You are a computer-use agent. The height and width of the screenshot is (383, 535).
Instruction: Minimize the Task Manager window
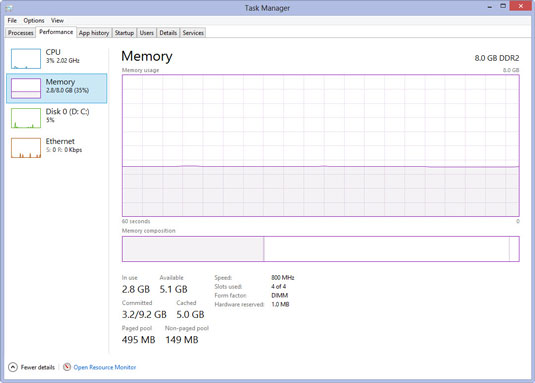pyautogui.click(x=490, y=6)
